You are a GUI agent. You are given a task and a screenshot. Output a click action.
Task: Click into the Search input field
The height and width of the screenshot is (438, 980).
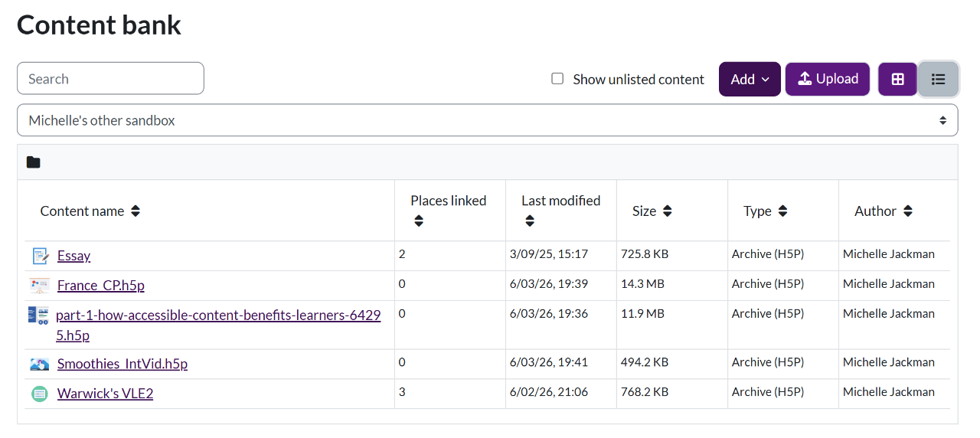[110, 79]
